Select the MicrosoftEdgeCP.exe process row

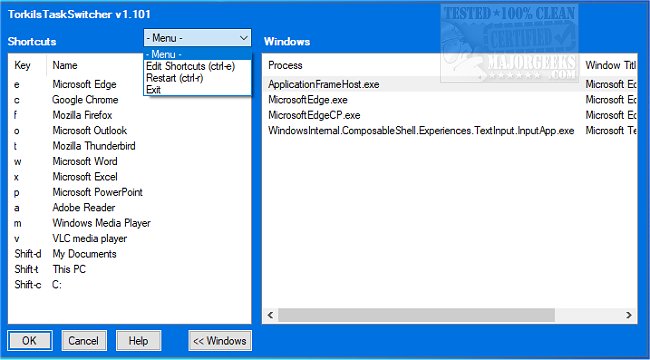tap(450, 115)
